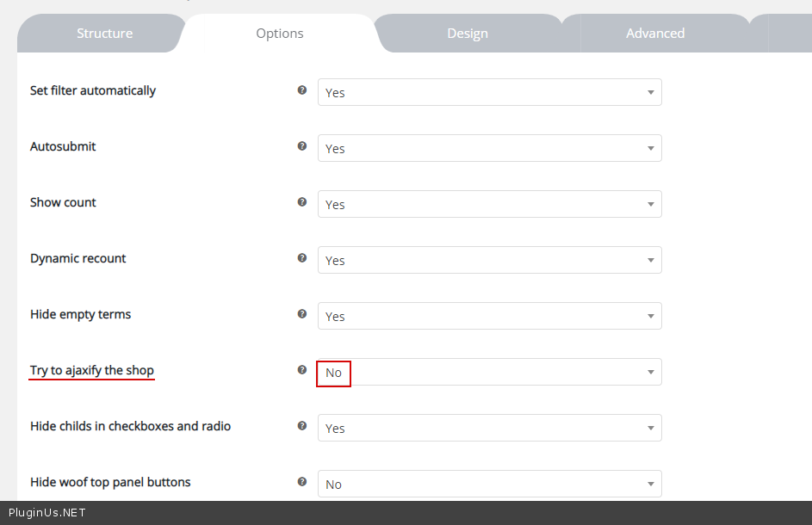This screenshot has height=525, width=812.
Task: Click the PluginUs.NET link
Action: coord(46,513)
